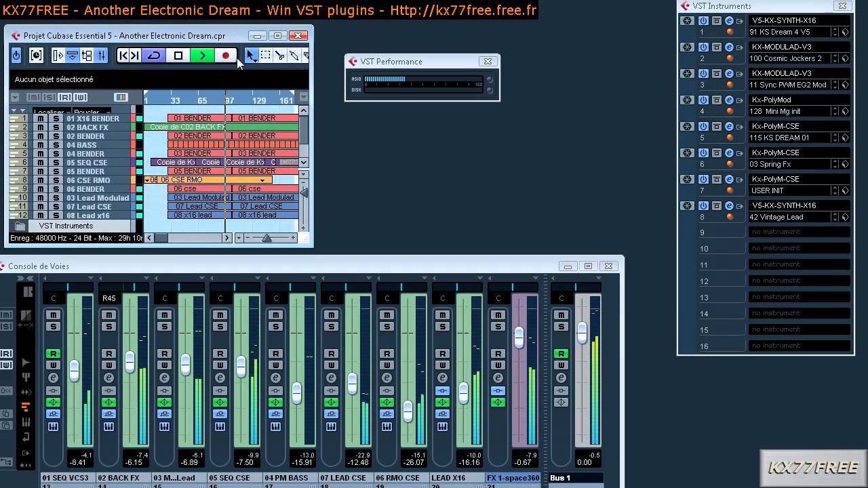
Task: Click the Bus 1 output fader
Action: tap(582, 332)
